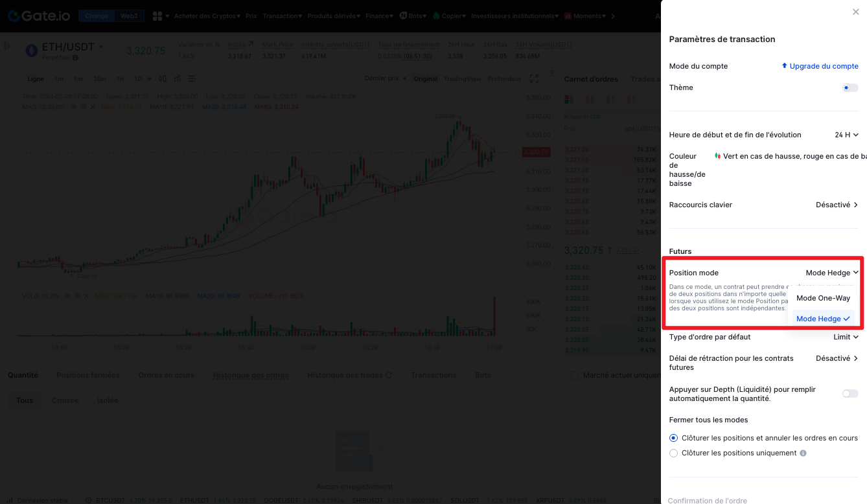Open Raccourcis clavier Désactivé setting
This screenshot has width=867, height=504.
(837, 205)
